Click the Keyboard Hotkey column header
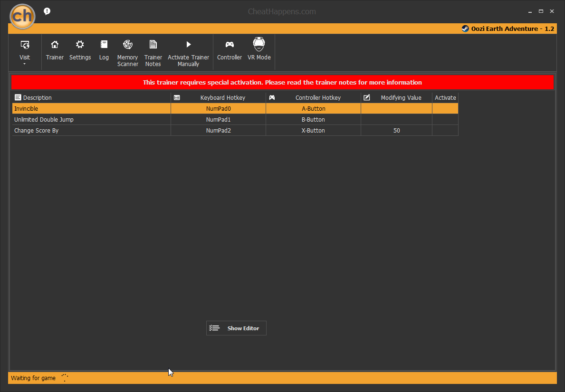Image resolution: width=565 pixels, height=392 pixels. (219, 97)
